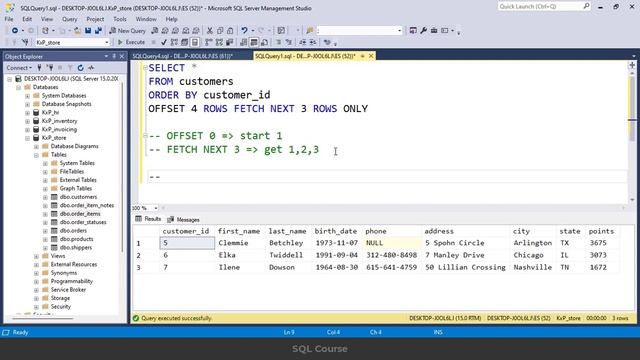640x360 pixels.
Task: Click the last_name cell Twiddell
Action: coord(286,255)
